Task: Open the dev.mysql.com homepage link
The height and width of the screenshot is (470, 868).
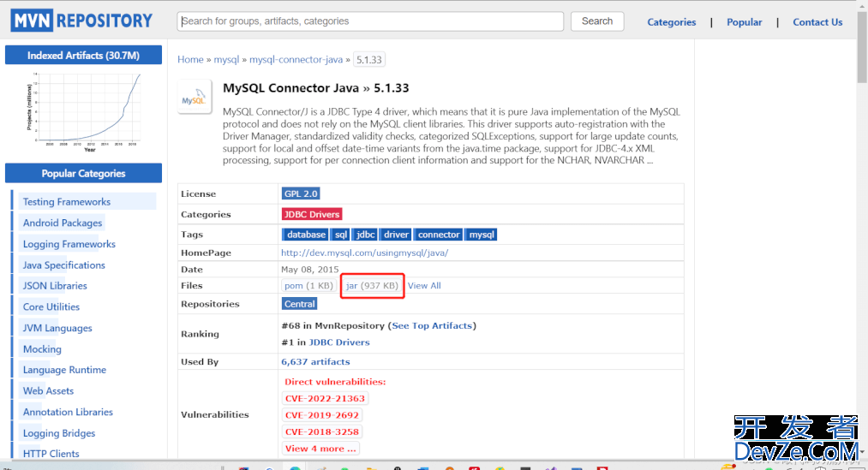Action: tap(365, 253)
